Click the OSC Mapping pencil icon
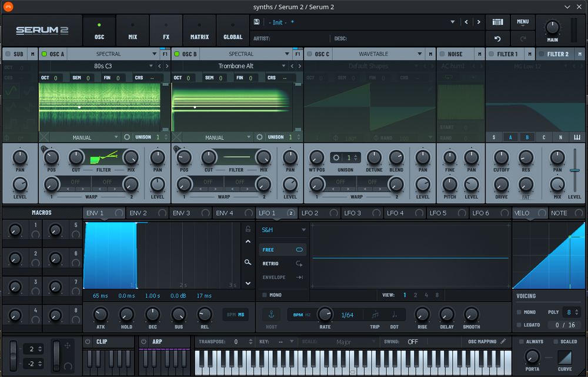Viewport: 588px width, 377px height. click(503, 341)
